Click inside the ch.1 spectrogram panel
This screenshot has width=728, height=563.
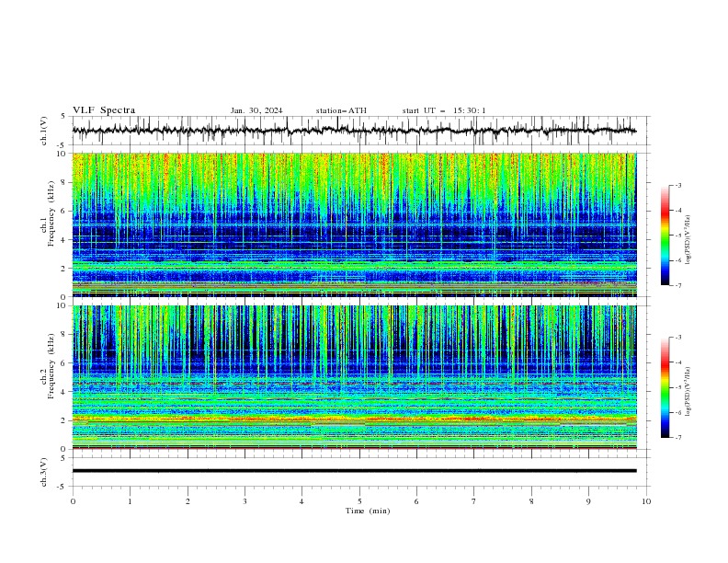pyautogui.click(x=354, y=224)
